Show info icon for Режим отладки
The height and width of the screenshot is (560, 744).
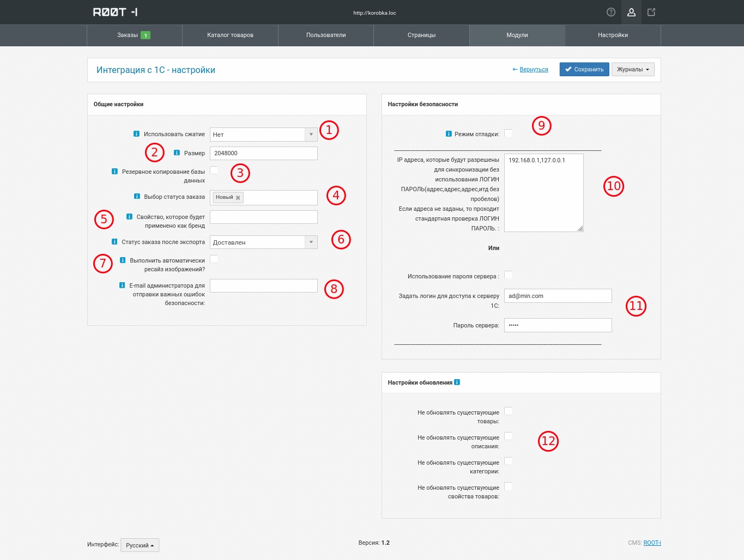[x=449, y=133]
